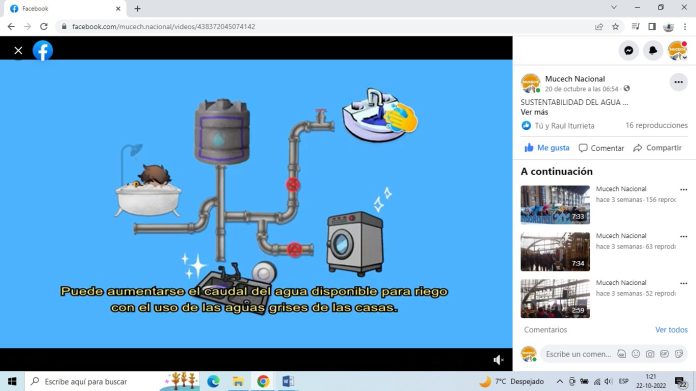Play the 7:34 suggested video thumbnail

pos(555,252)
